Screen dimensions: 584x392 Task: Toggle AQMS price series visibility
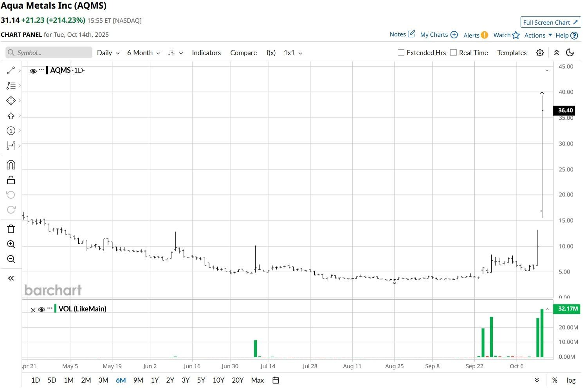coord(33,71)
